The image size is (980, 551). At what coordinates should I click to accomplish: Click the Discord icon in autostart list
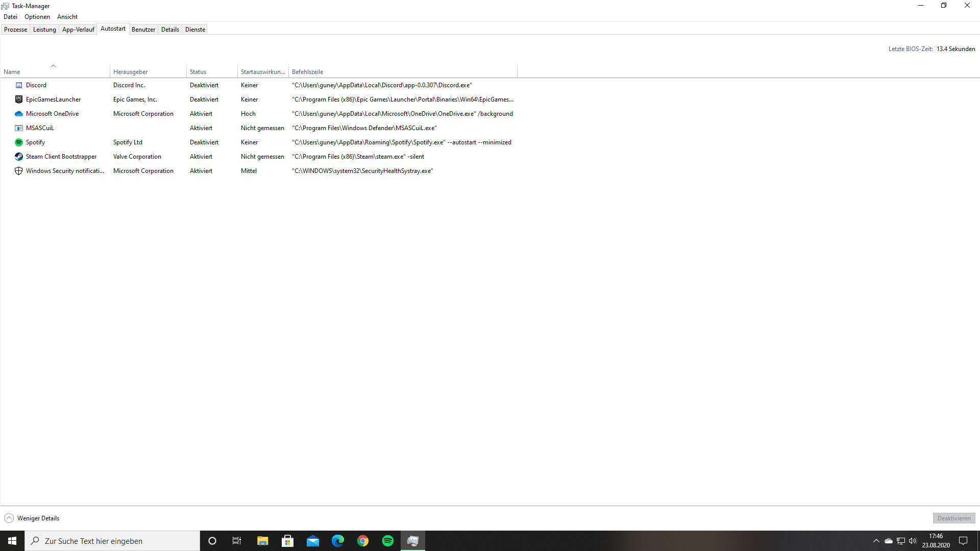(x=18, y=85)
